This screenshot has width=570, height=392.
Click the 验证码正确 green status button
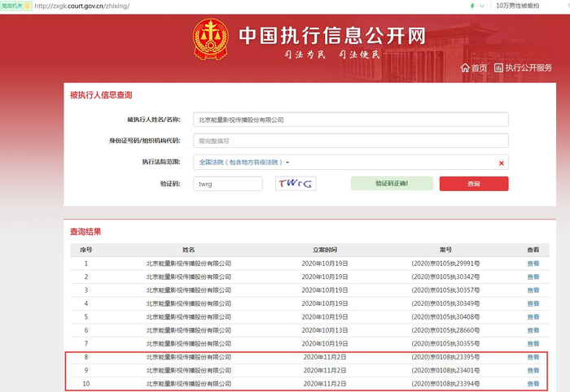(391, 184)
